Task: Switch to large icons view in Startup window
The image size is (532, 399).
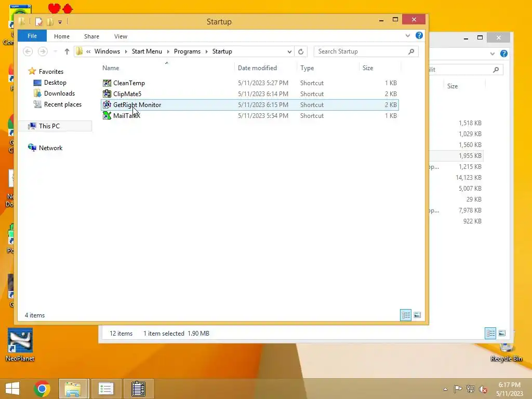Action: point(417,315)
